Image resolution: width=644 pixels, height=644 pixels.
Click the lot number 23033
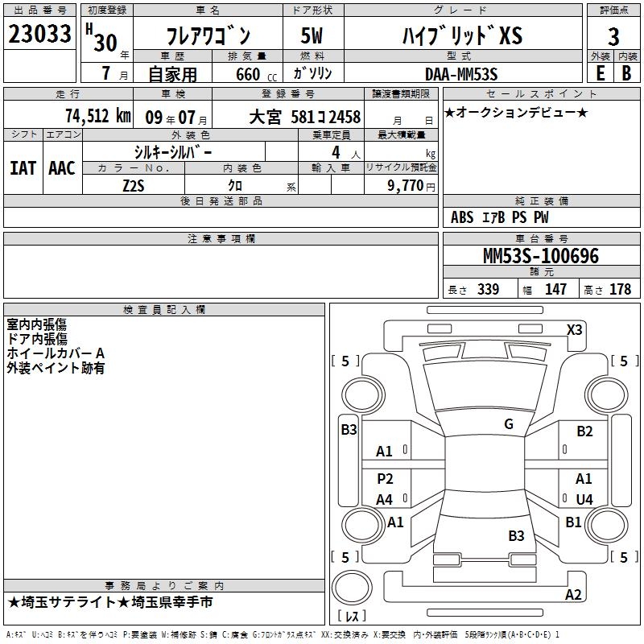tap(39, 35)
